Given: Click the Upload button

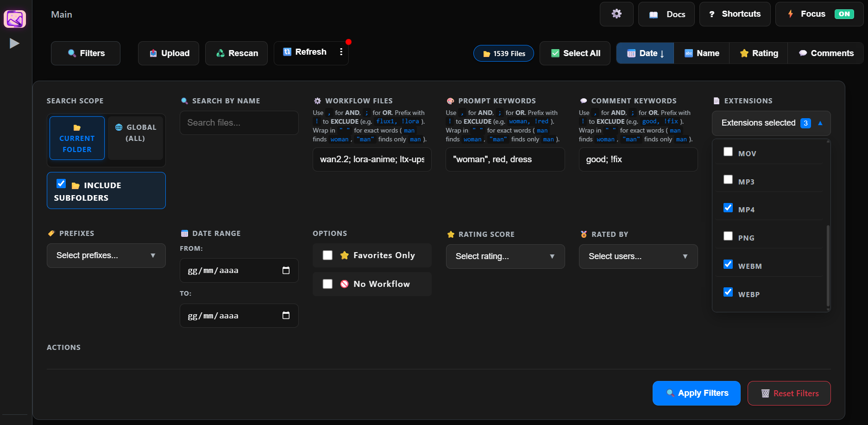Looking at the screenshot, I should click(x=169, y=53).
